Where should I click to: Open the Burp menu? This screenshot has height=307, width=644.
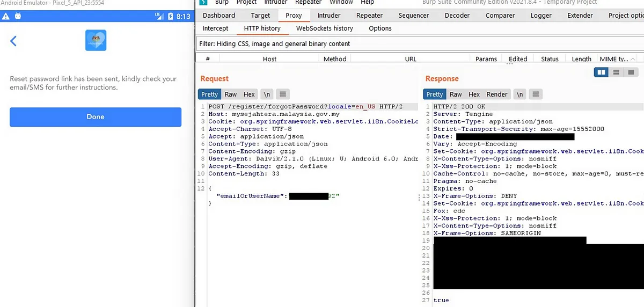222,2
